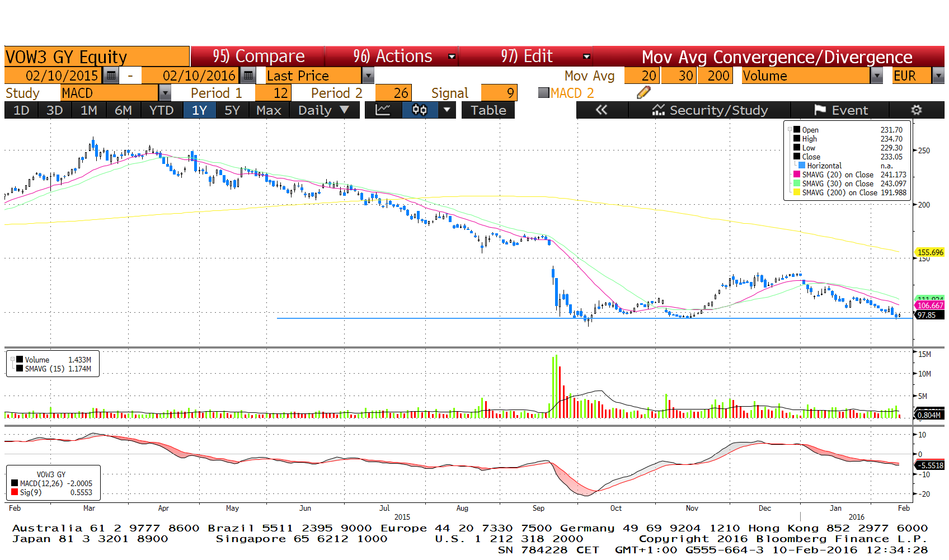949x560 pixels.
Task: Select the 1D range tab
Action: [x=21, y=110]
